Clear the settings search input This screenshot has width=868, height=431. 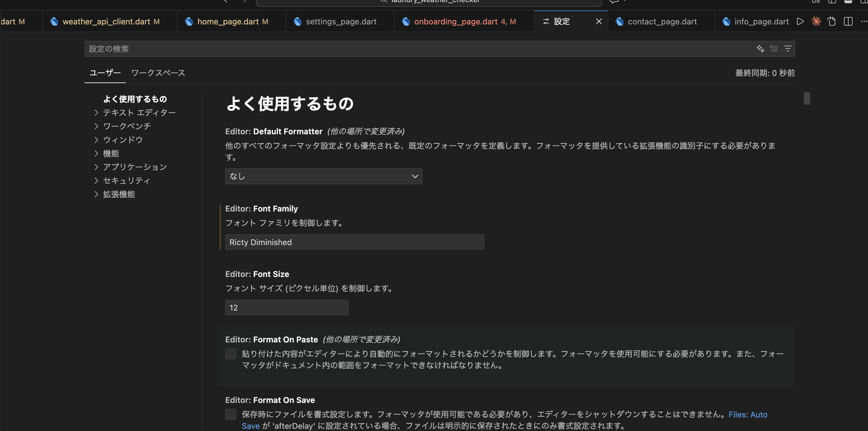pos(774,48)
